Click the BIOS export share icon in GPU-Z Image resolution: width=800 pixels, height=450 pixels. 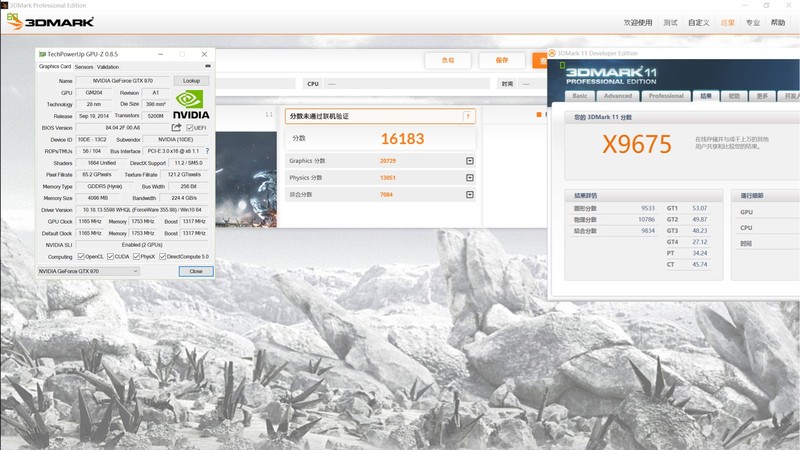(x=177, y=128)
